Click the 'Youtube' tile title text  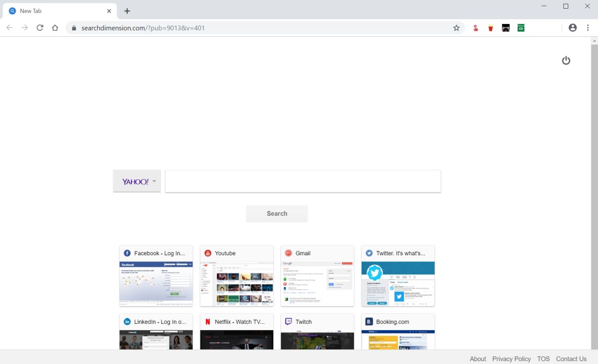pos(225,253)
